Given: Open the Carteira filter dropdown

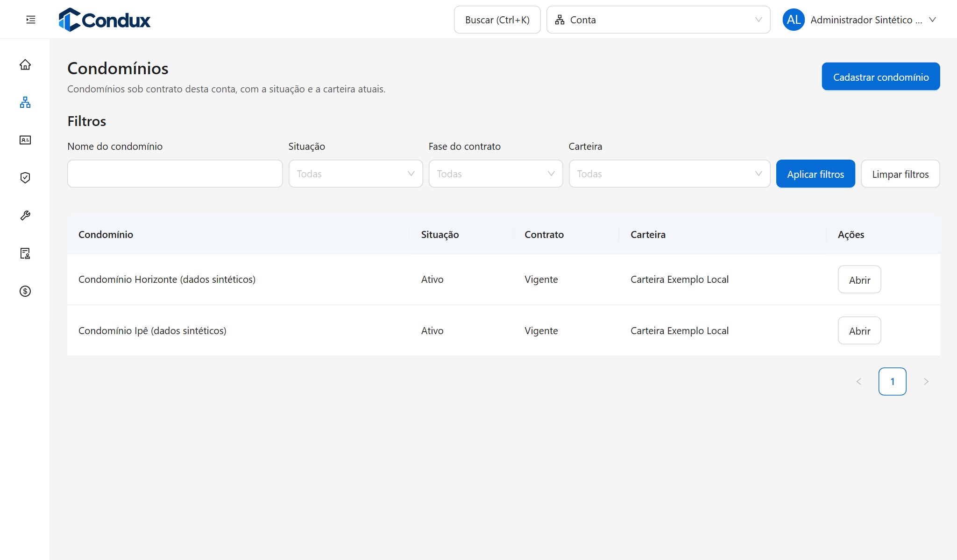Looking at the screenshot, I should (669, 174).
